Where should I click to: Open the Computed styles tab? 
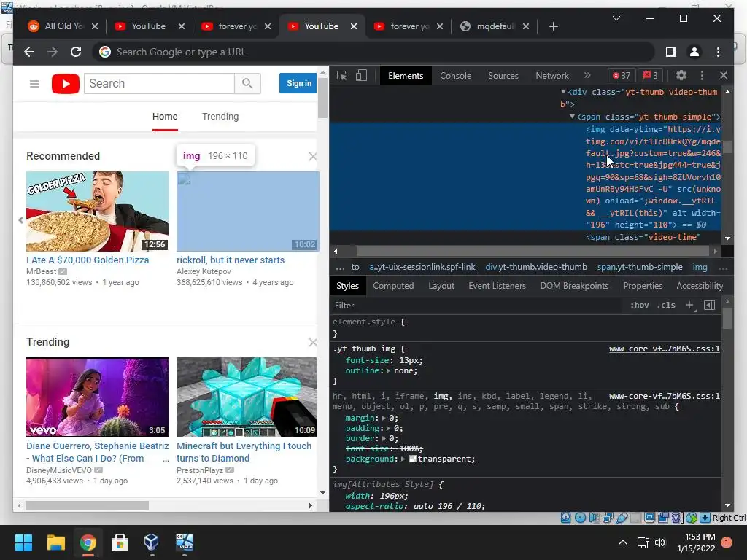click(393, 286)
